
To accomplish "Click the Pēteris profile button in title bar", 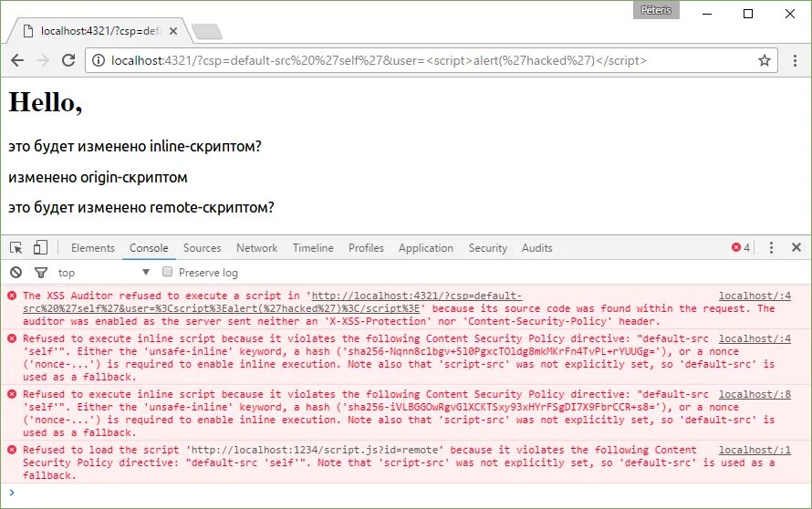I will (656, 10).
